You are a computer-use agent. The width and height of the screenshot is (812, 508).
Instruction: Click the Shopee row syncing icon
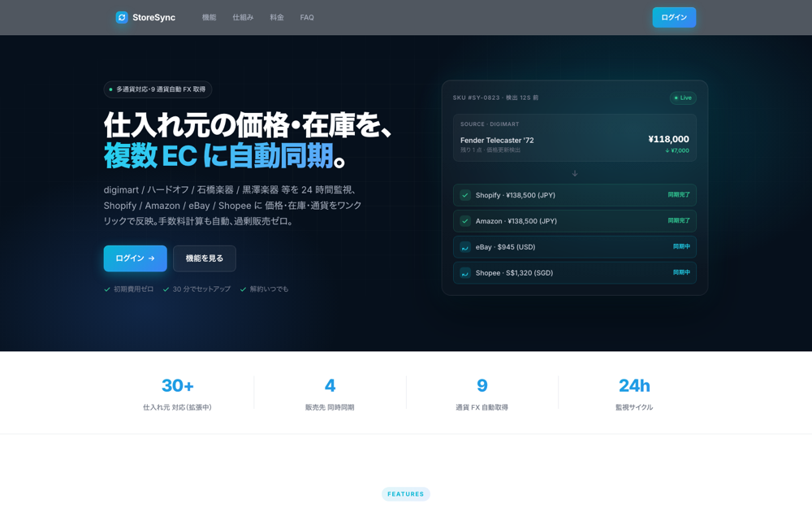465,273
